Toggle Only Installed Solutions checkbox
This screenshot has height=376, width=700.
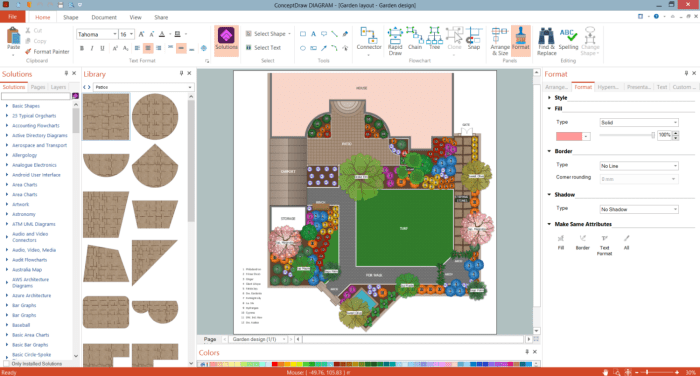[x=6, y=363]
